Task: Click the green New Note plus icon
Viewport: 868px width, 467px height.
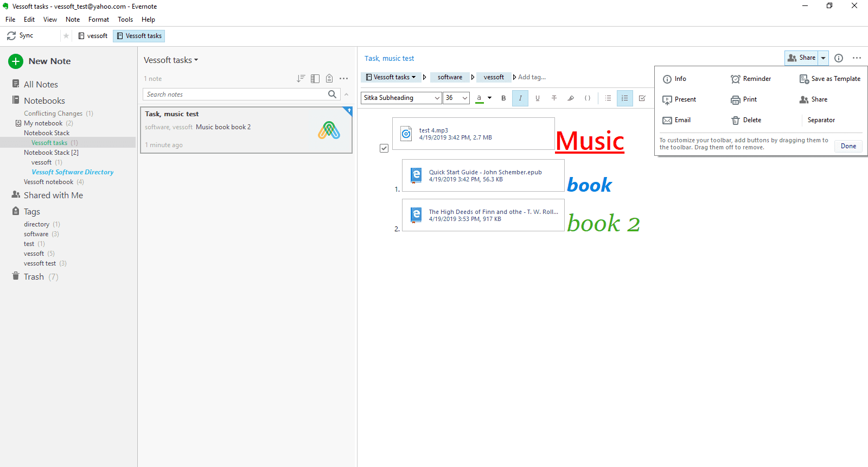Action: pos(16,61)
